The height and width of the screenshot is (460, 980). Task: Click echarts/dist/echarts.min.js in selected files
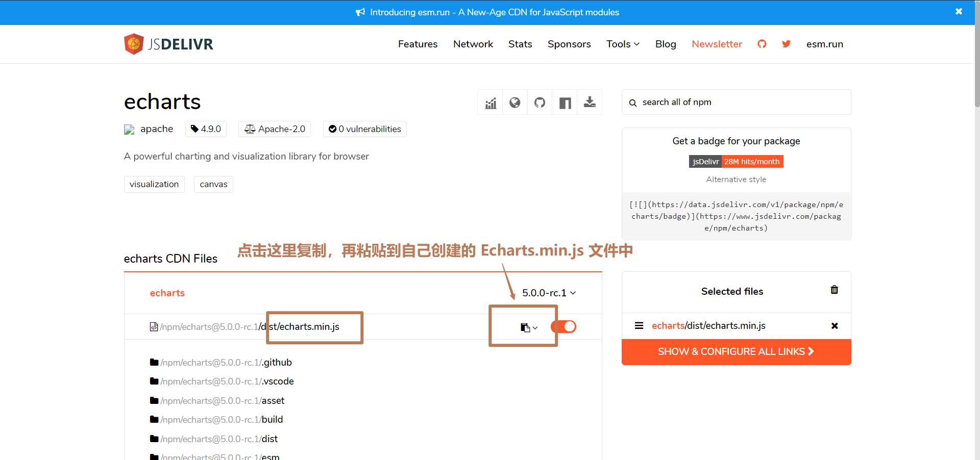[x=708, y=325]
